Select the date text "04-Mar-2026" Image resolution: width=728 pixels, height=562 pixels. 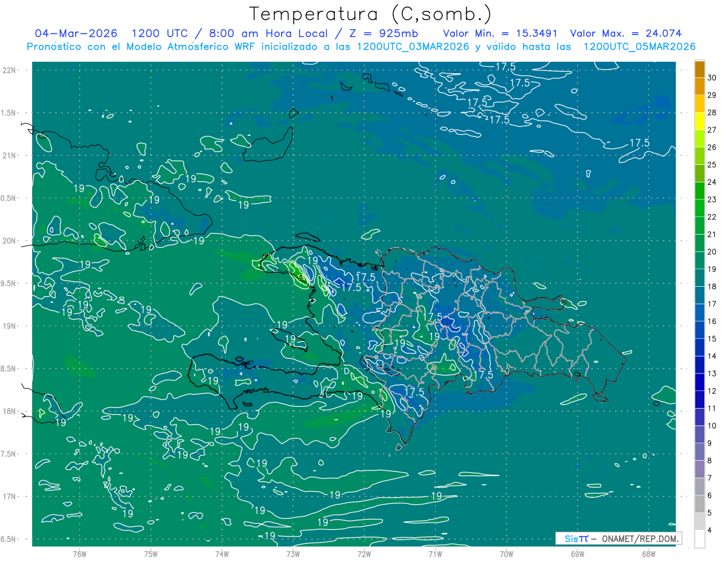tap(76, 33)
